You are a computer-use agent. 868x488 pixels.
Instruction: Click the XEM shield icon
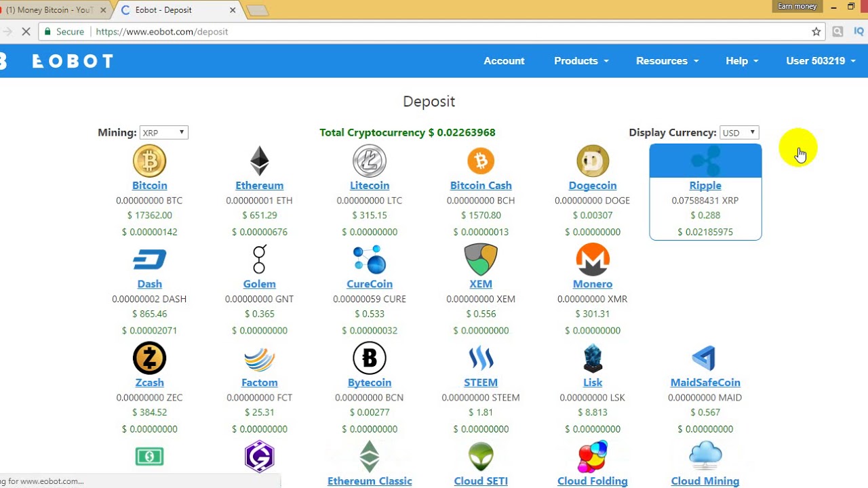[x=481, y=260]
